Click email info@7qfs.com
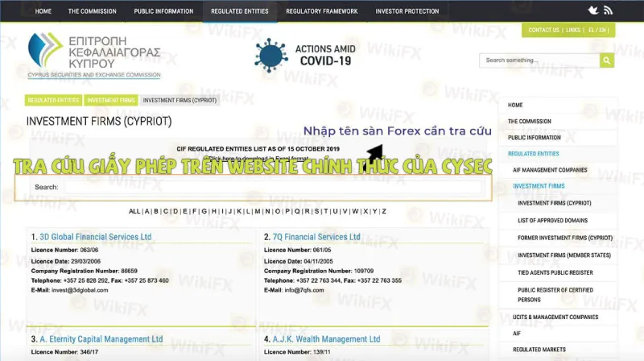644x361 pixels. click(304, 290)
